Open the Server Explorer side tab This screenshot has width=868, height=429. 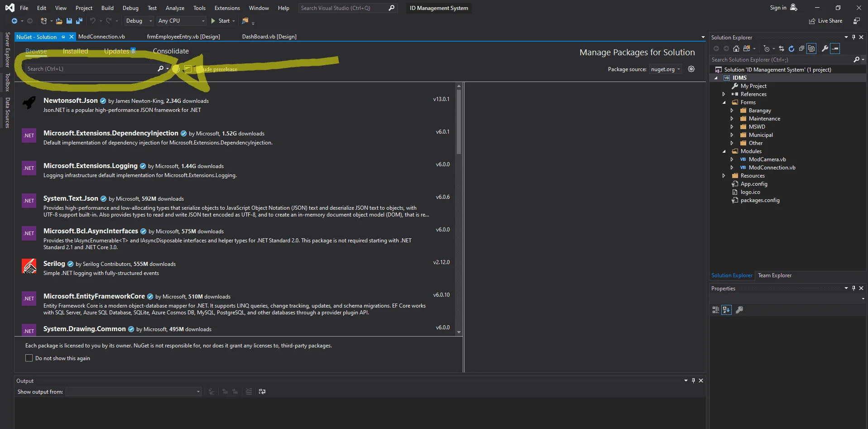coord(7,50)
